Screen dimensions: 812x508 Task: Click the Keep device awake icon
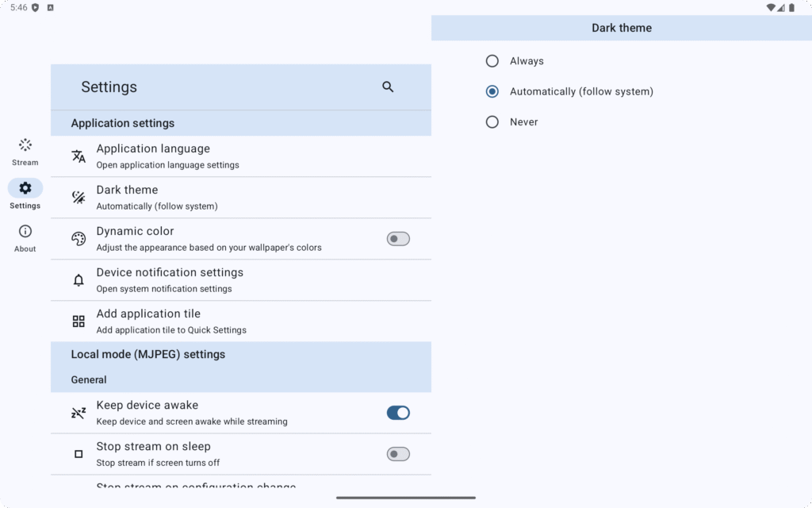[x=79, y=413]
